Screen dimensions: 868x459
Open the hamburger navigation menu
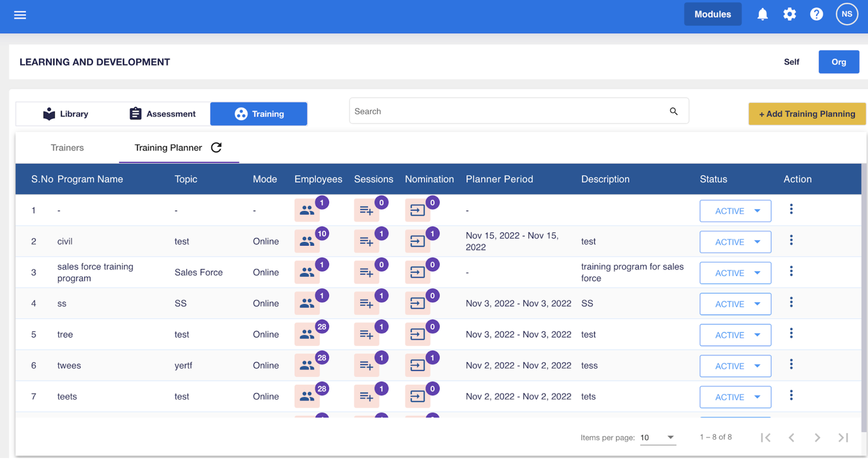20,15
